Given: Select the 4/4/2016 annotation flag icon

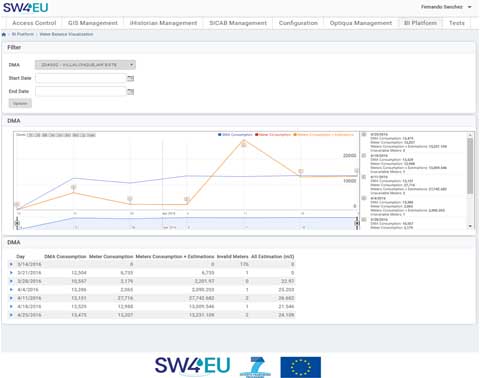Looking at the screenshot, I should (x=364, y=198).
